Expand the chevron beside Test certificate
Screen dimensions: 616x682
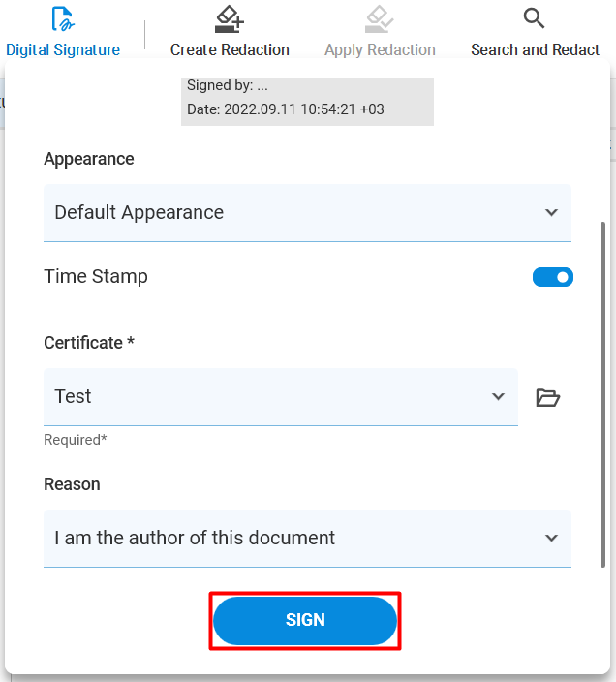pyautogui.click(x=498, y=396)
